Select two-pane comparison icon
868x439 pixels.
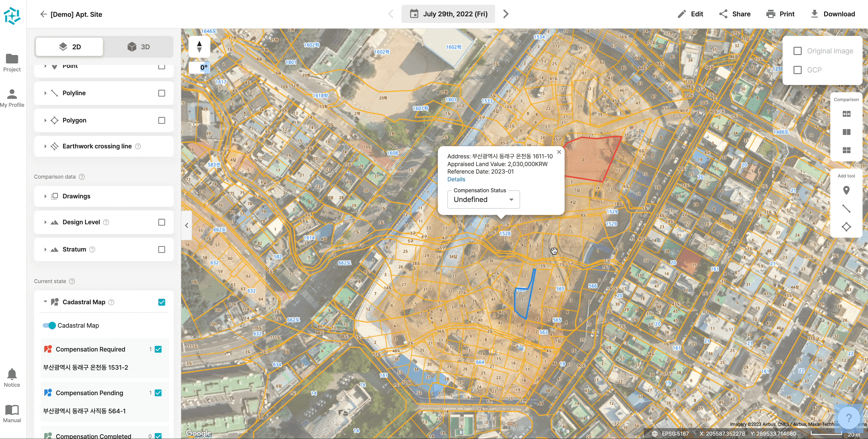[846, 132]
